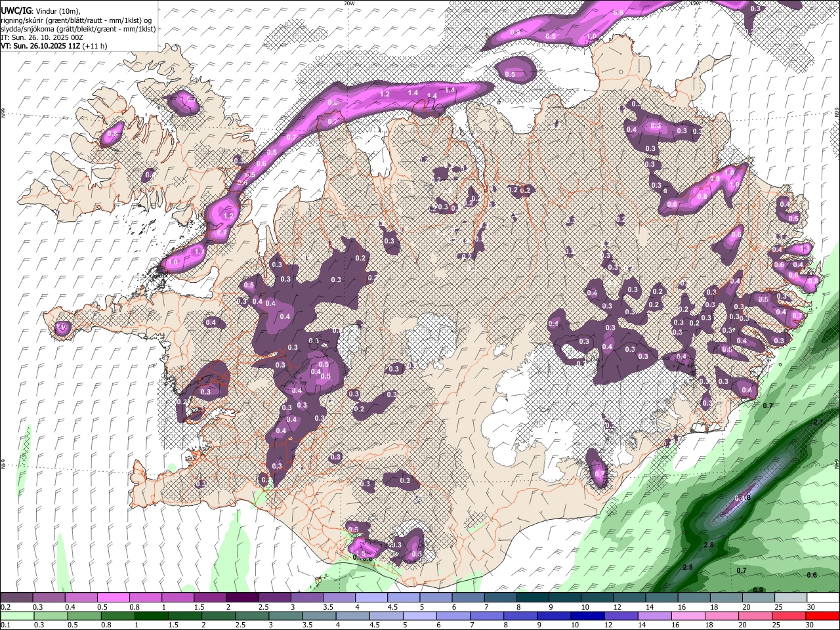Select the '12' label under the upper legend row
The width and height of the screenshot is (840, 630).
[618, 607]
